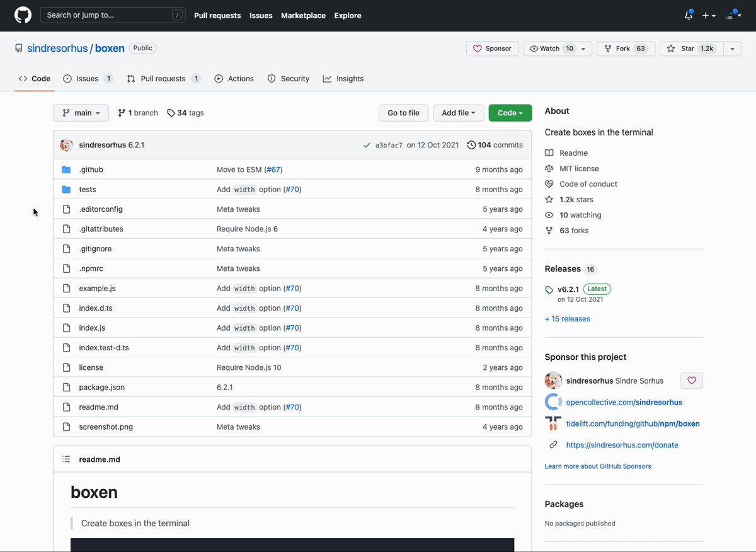The height and width of the screenshot is (552, 756).
Task: View the 10 watching link
Action: pyautogui.click(x=573, y=215)
